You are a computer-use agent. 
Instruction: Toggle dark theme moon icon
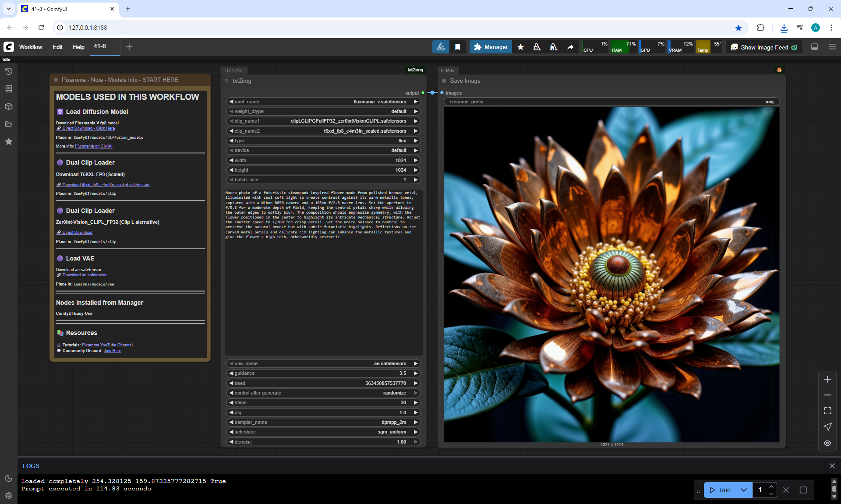tap(8, 478)
